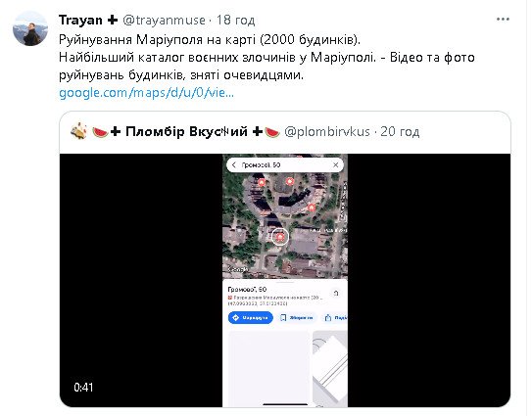Click the bell avatar of quoted tweet
The height and width of the screenshot is (416, 532).
(79, 131)
